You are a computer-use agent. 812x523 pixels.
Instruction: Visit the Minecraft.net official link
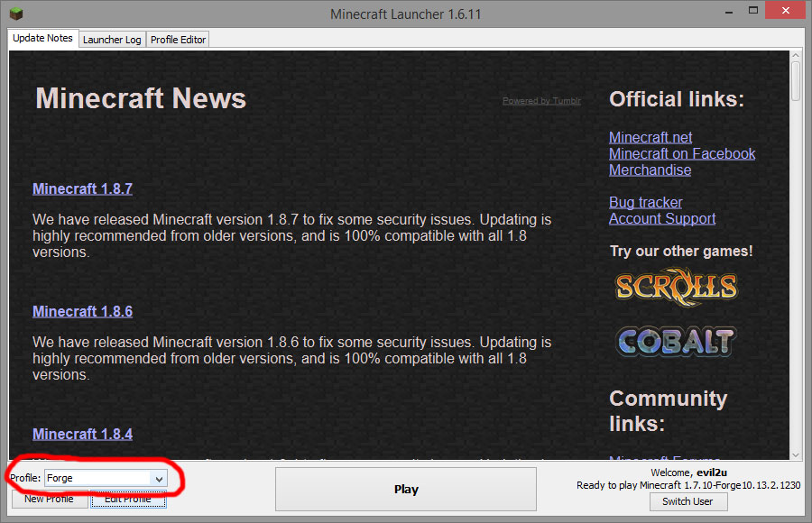point(651,138)
